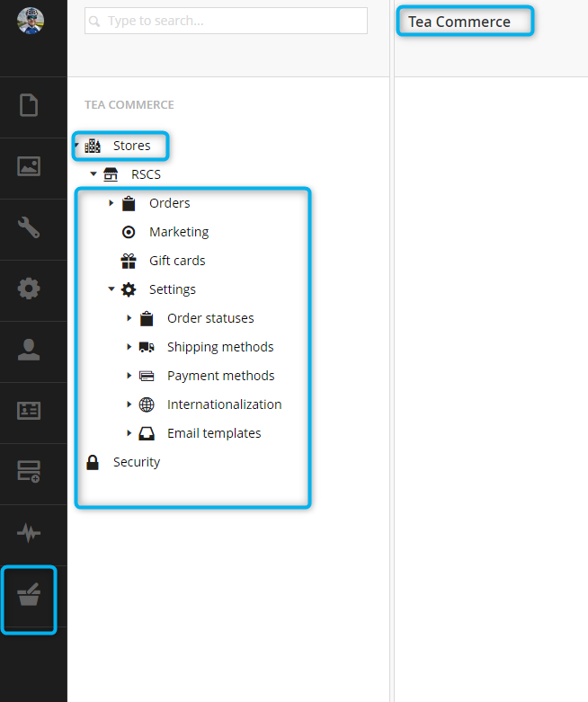Open the Members section ID card icon
Image resolution: width=588 pixels, height=702 pixels.
[x=29, y=411]
